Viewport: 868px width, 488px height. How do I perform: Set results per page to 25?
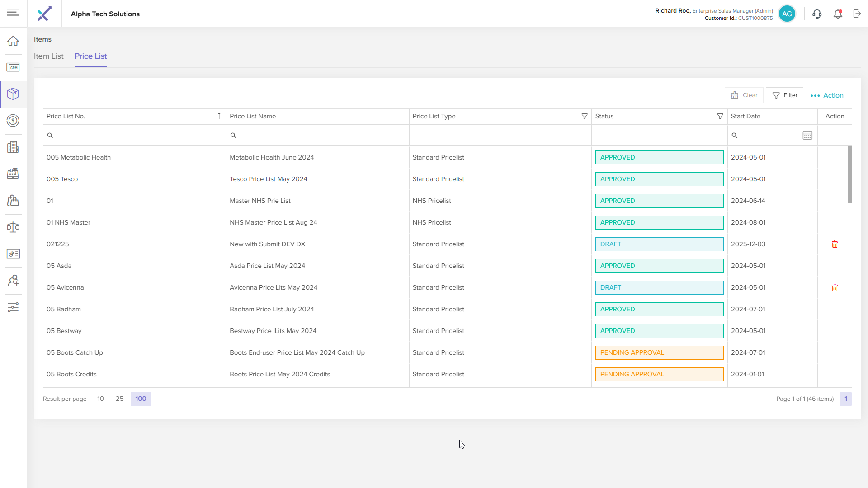click(119, 399)
